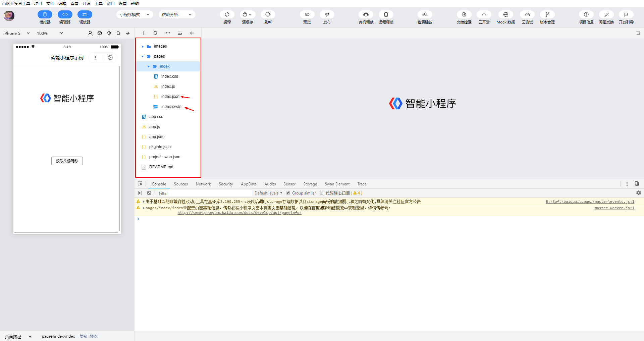
Task: Click the 搜索建议 search suggestion icon
Action: coord(425,14)
